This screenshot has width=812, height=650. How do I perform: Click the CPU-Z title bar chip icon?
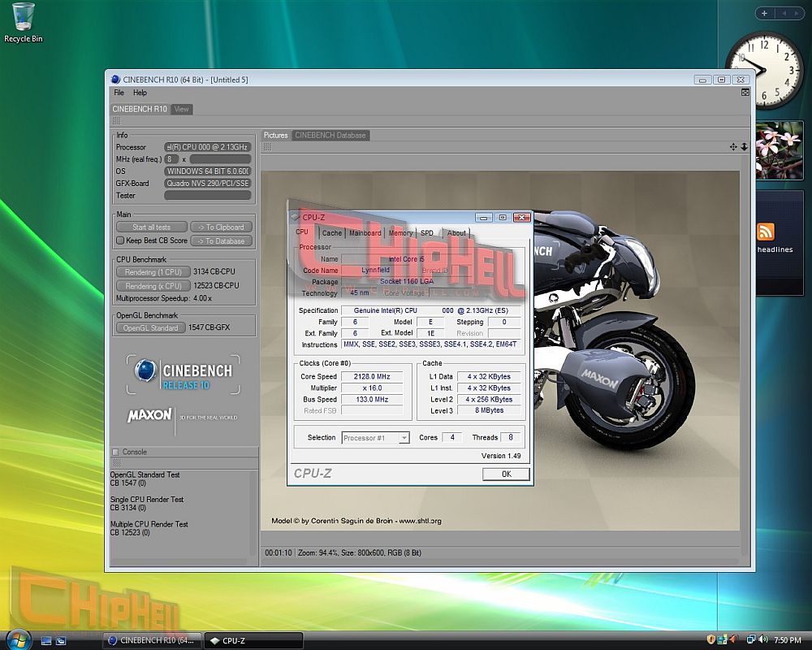[296, 217]
